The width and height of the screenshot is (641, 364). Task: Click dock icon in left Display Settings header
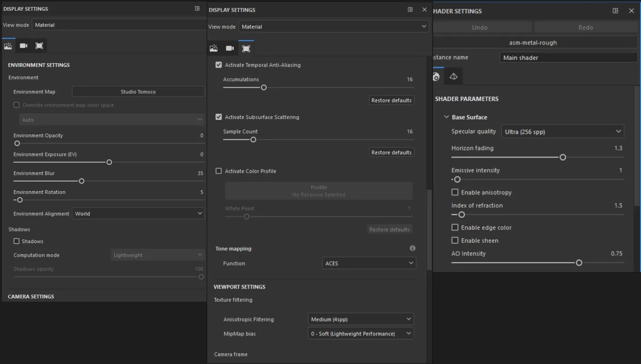[197, 8]
